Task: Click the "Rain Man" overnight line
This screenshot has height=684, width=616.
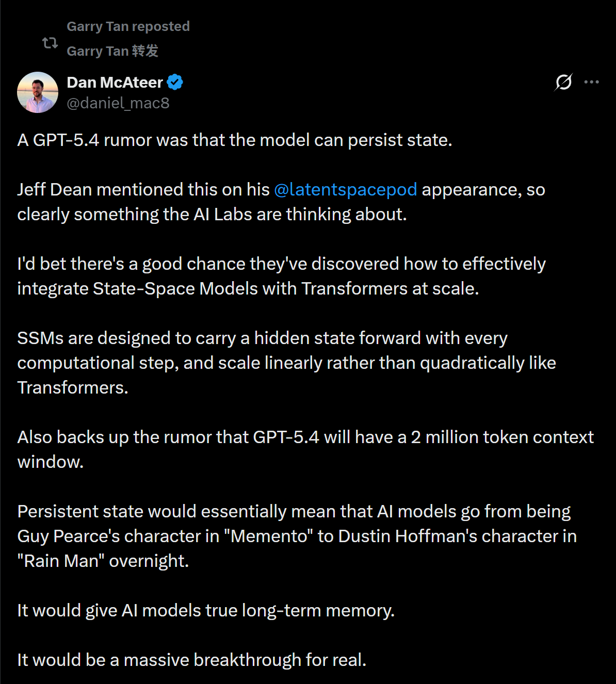Action: click(x=103, y=561)
